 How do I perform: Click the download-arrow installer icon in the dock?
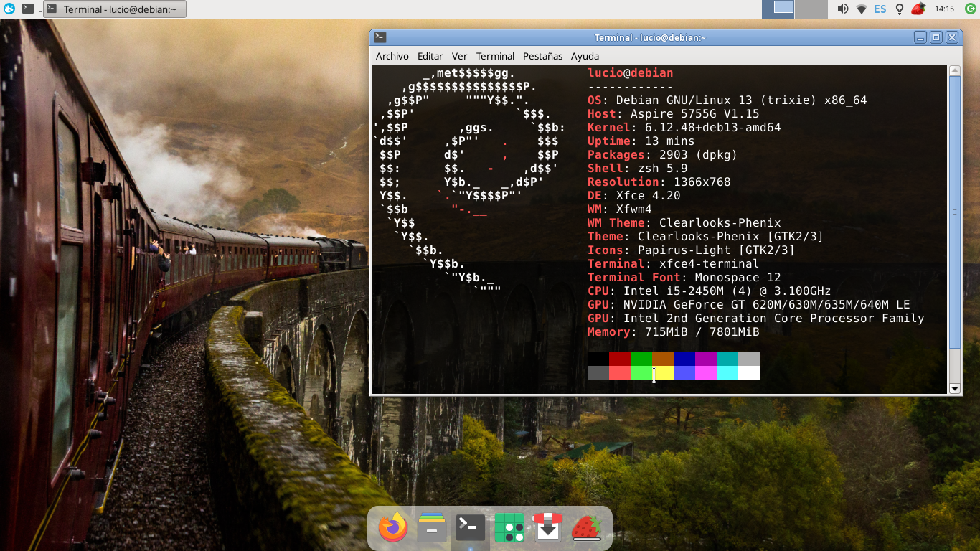pos(547,528)
